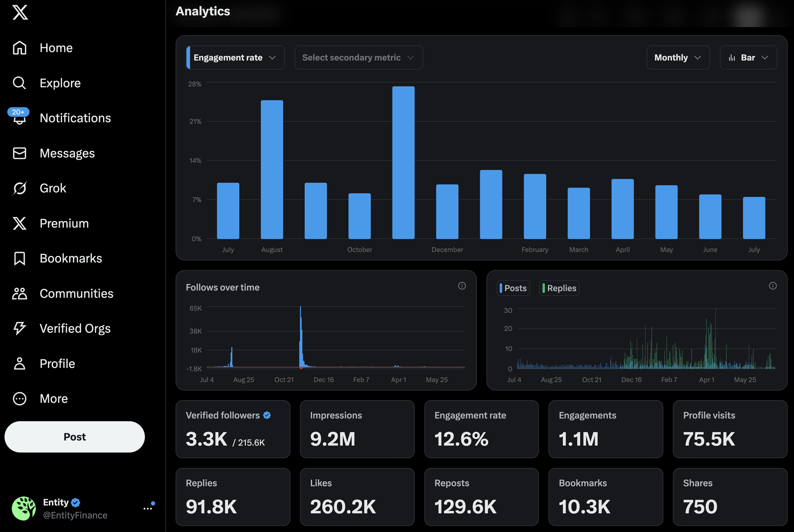Open the Monthly interval dropdown
The width and height of the screenshot is (794, 532).
[x=678, y=58]
